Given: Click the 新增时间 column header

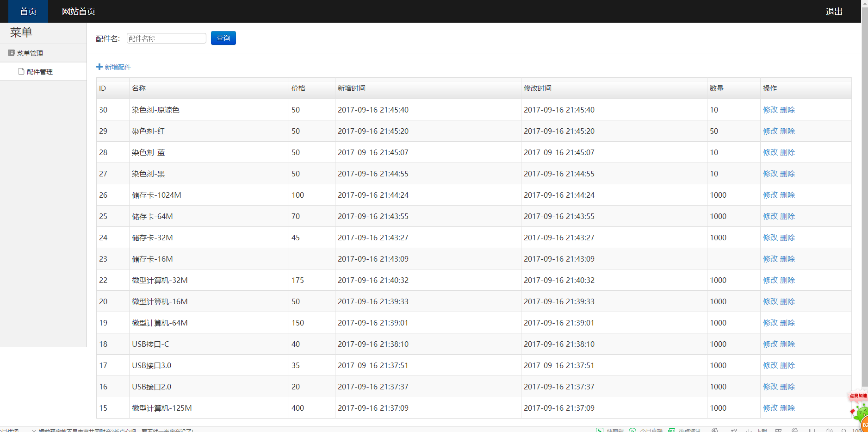Looking at the screenshot, I should 428,88.
